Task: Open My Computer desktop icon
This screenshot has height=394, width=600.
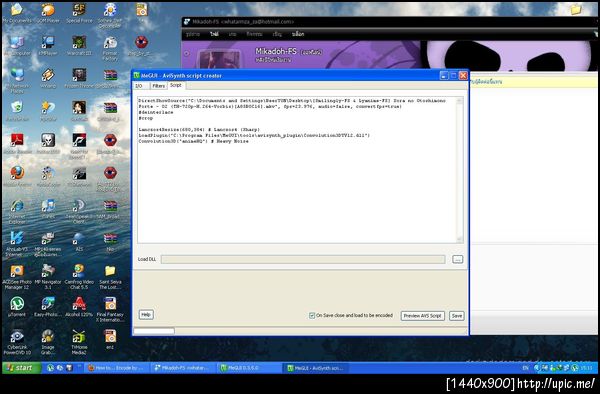Action: (x=16, y=42)
